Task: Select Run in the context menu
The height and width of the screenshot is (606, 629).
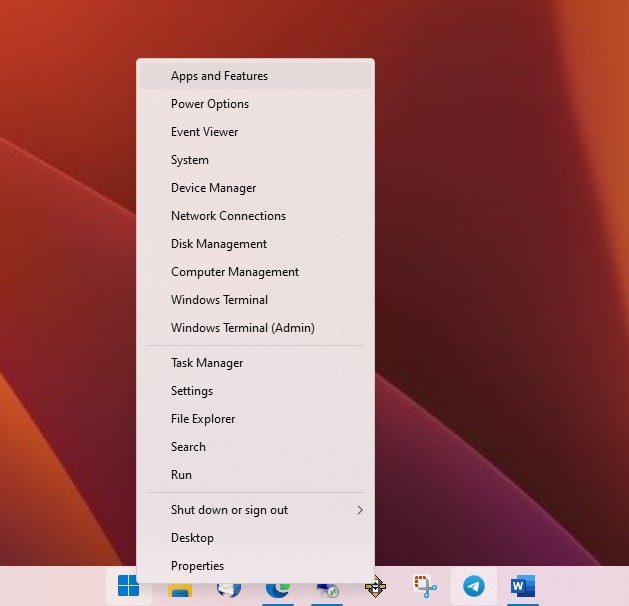Action: [181, 475]
